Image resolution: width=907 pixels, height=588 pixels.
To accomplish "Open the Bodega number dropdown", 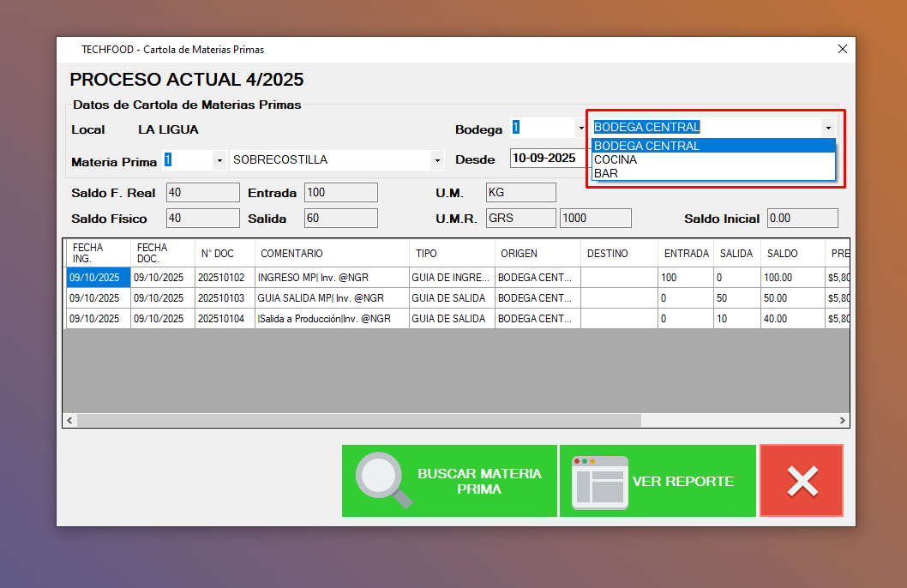I will coord(580,129).
